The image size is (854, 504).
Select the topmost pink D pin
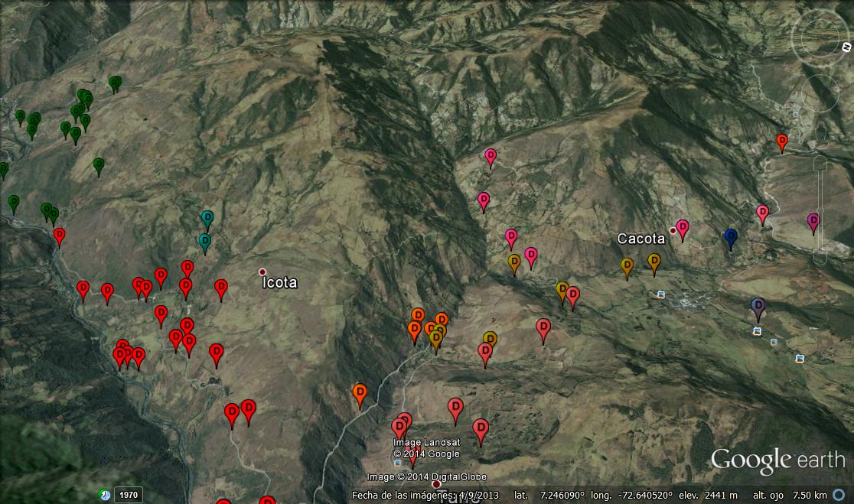click(x=491, y=156)
